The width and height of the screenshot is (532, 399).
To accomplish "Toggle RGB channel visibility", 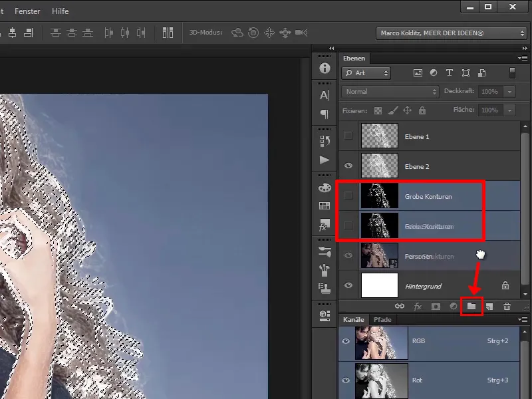I will [346, 341].
